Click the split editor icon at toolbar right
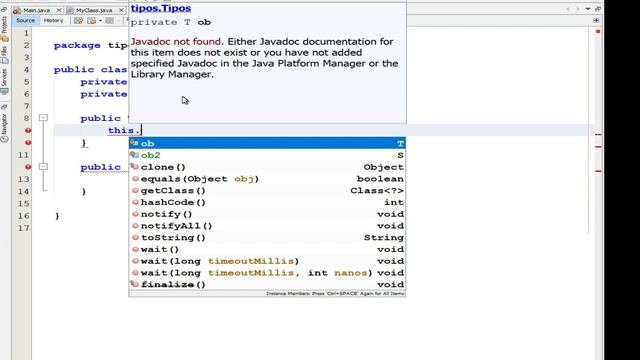640x360 pixels. click(x=596, y=20)
